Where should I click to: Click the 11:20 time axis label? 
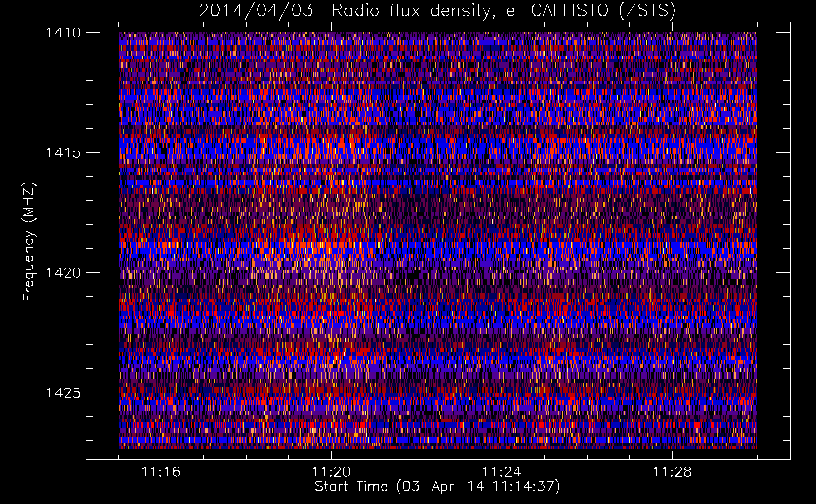(331, 472)
